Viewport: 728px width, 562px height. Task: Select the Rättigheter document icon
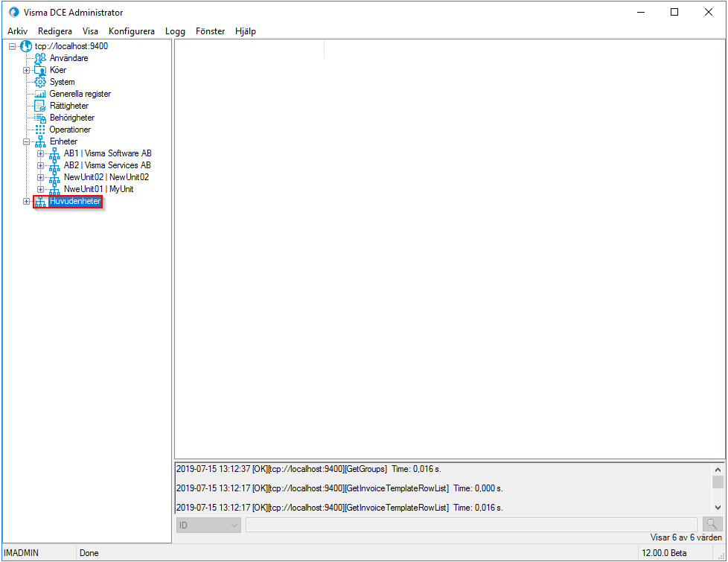click(x=40, y=105)
